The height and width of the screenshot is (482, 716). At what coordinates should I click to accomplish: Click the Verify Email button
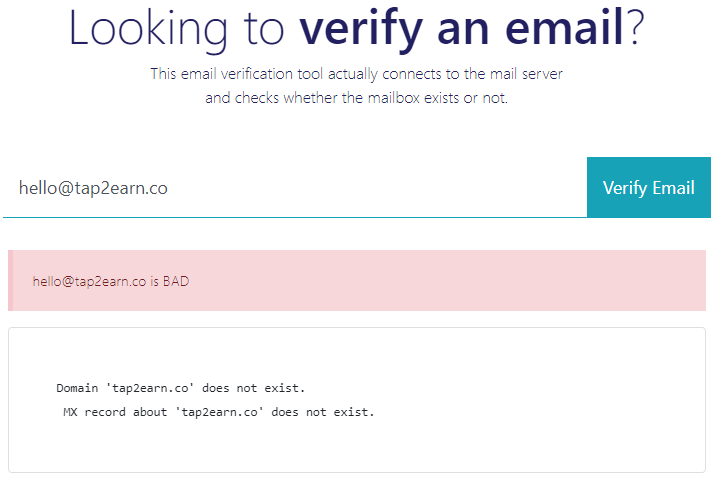point(648,188)
